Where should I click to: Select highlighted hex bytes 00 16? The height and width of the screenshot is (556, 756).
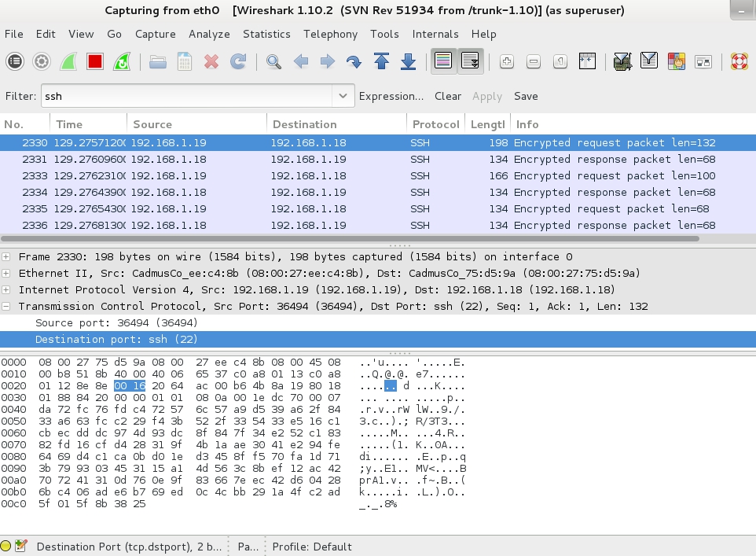point(130,385)
